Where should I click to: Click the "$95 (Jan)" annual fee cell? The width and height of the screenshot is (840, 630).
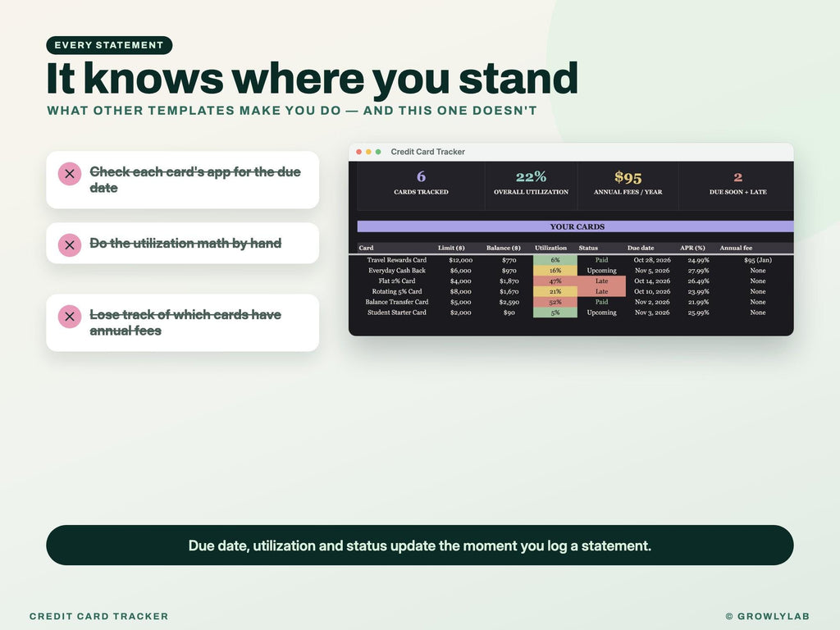757,260
